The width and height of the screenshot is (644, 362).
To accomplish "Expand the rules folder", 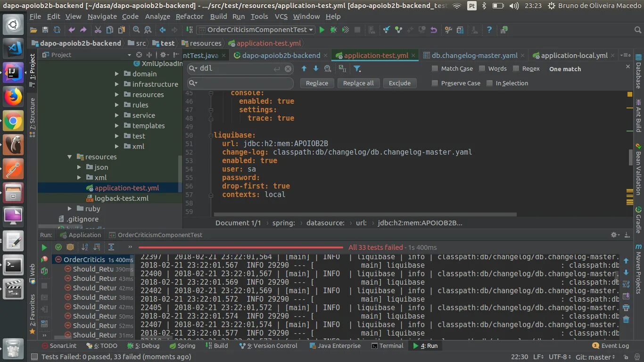I will [x=117, y=105].
